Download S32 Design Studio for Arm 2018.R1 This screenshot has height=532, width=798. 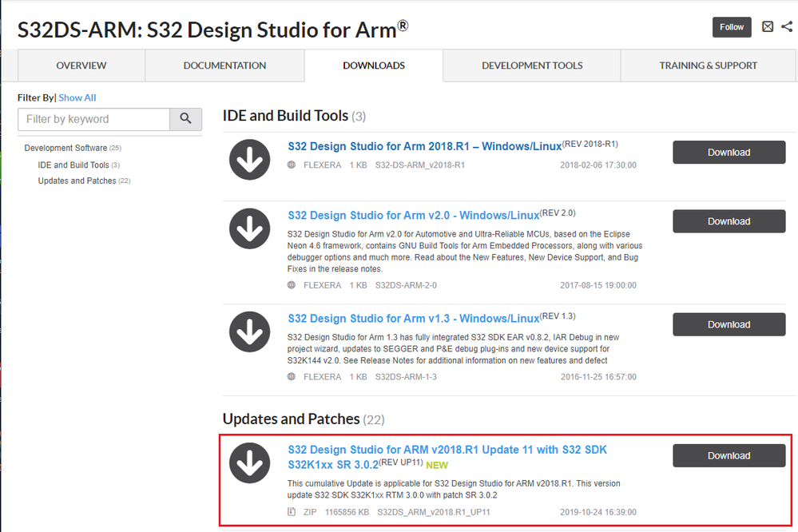[729, 153]
